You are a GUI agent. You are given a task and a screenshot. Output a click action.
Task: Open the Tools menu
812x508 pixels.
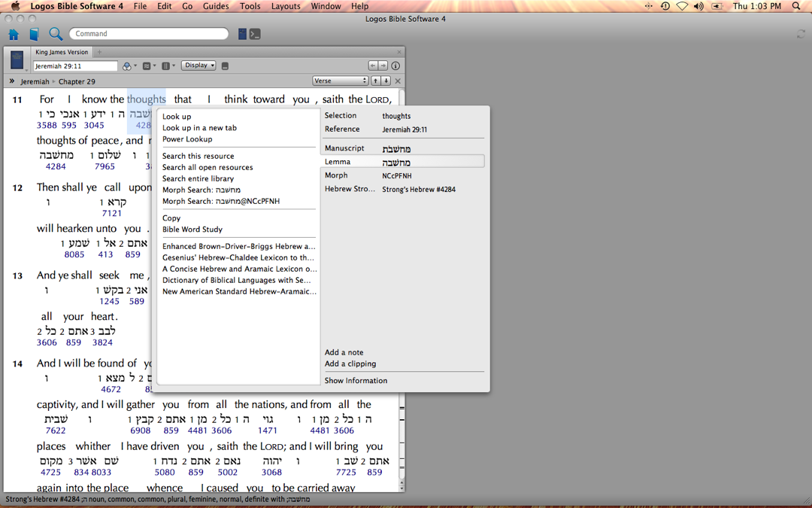click(250, 6)
